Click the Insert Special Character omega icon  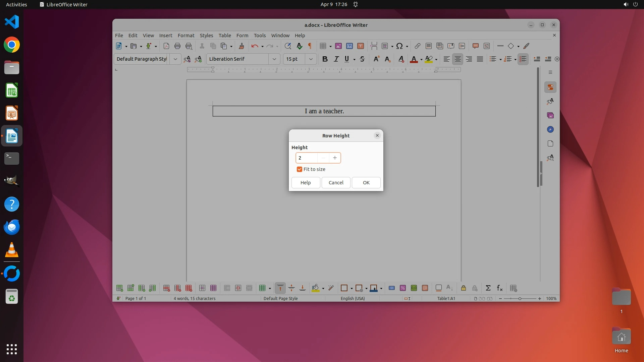click(x=399, y=46)
